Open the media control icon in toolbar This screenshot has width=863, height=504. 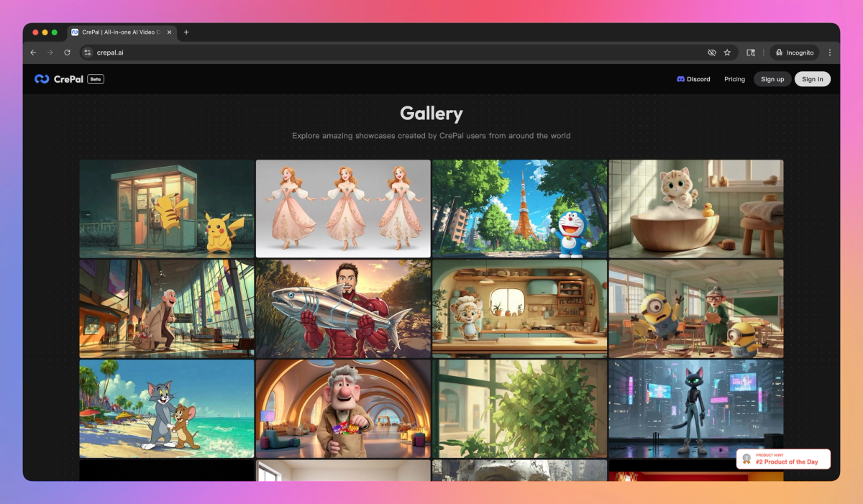coord(751,52)
